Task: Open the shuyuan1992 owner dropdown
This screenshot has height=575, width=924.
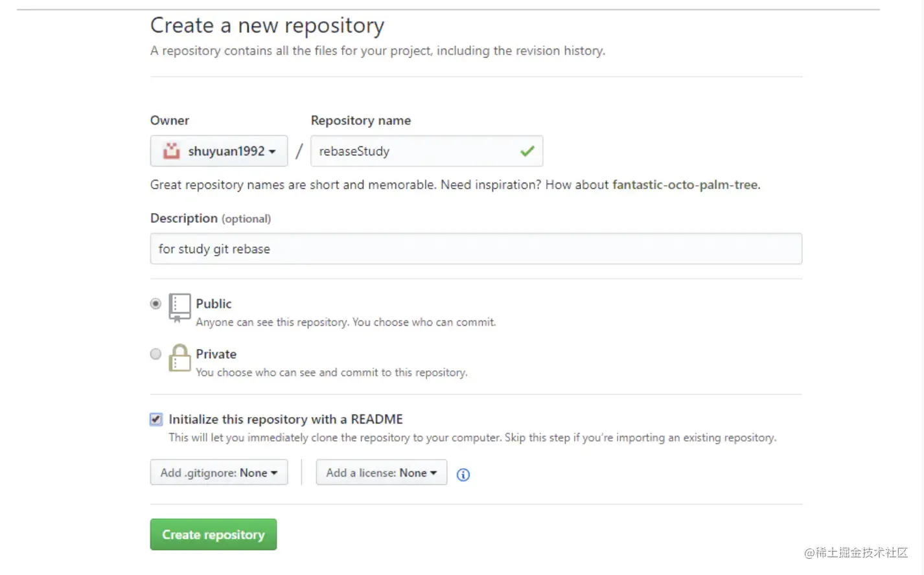Action: tap(219, 151)
